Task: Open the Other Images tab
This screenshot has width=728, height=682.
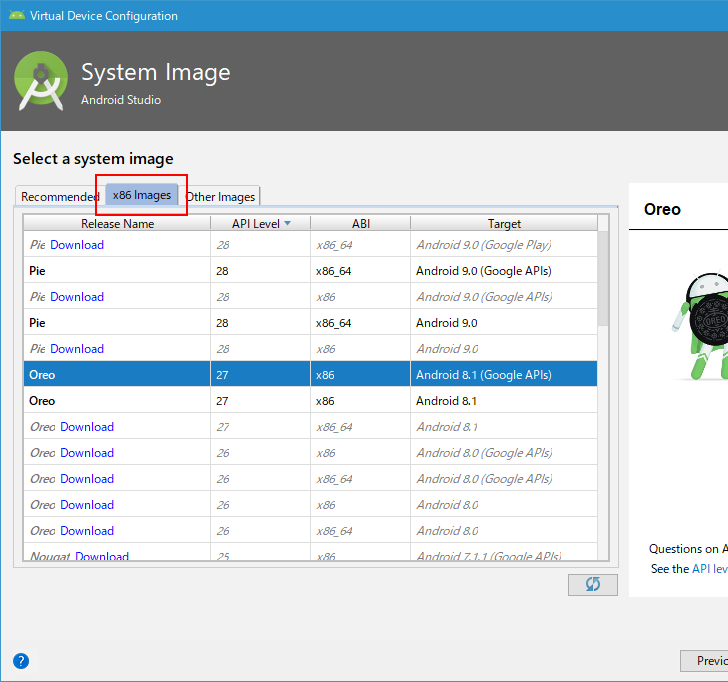Action: pyautogui.click(x=221, y=197)
